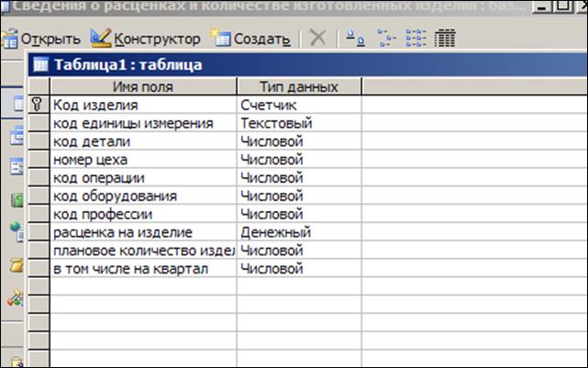Open data type cell for 'Код изделия'

click(298, 106)
